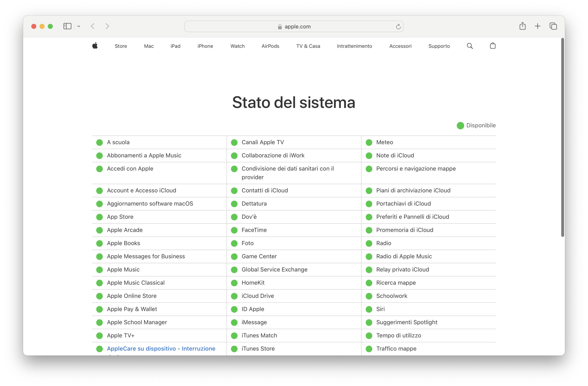Open the search magnifier icon
Screen dimensions: 588x386
(470, 46)
